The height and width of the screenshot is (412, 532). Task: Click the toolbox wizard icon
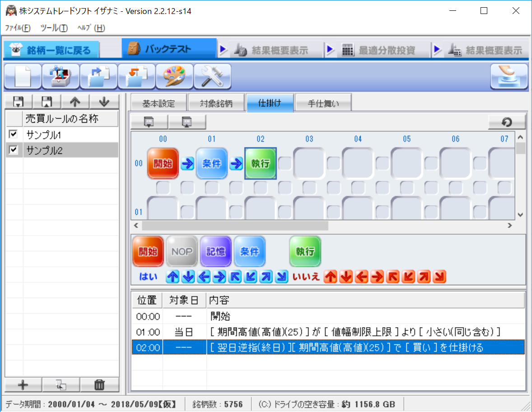(61, 77)
